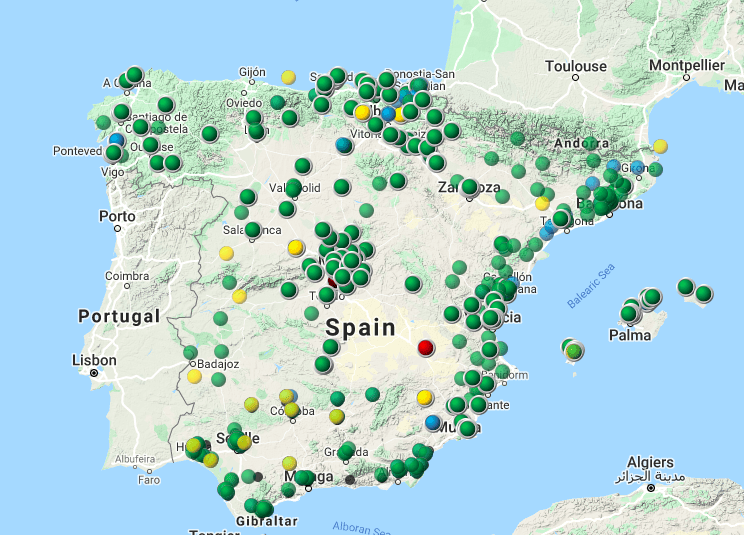Viewport: 744px width, 535px height.
Task: Select the yellow marker north of Murcia
Action: click(424, 397)
